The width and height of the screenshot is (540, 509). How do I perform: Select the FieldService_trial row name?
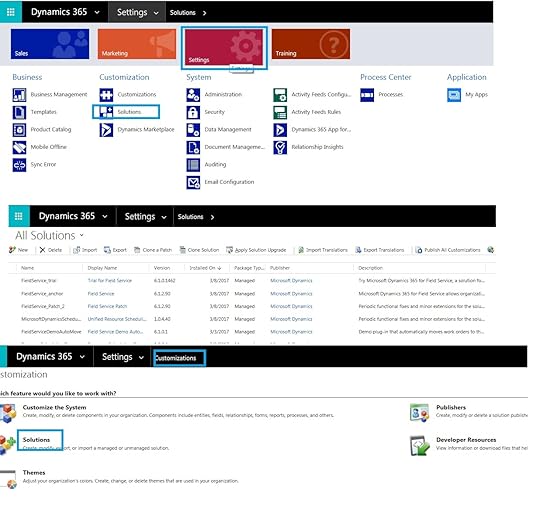[x=38, y=280]
